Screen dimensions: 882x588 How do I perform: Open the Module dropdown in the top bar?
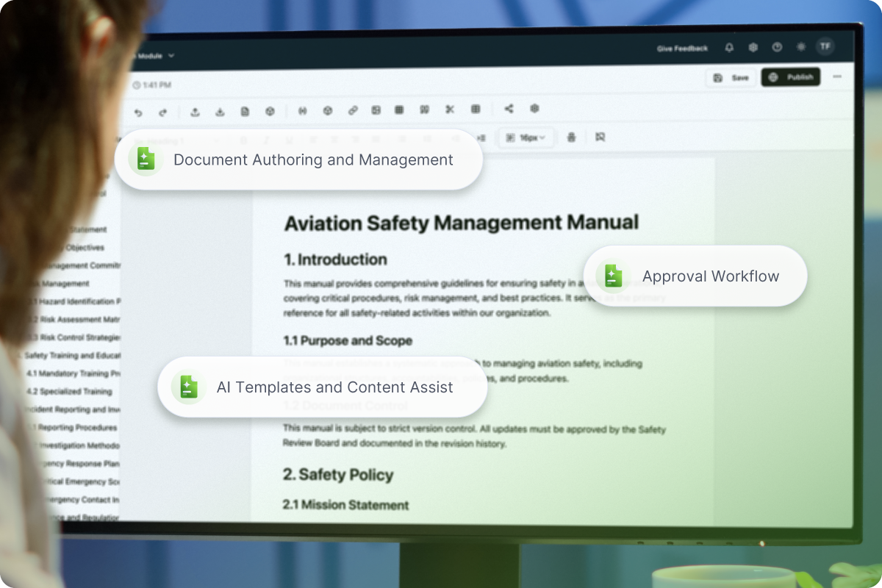point(156,55)
